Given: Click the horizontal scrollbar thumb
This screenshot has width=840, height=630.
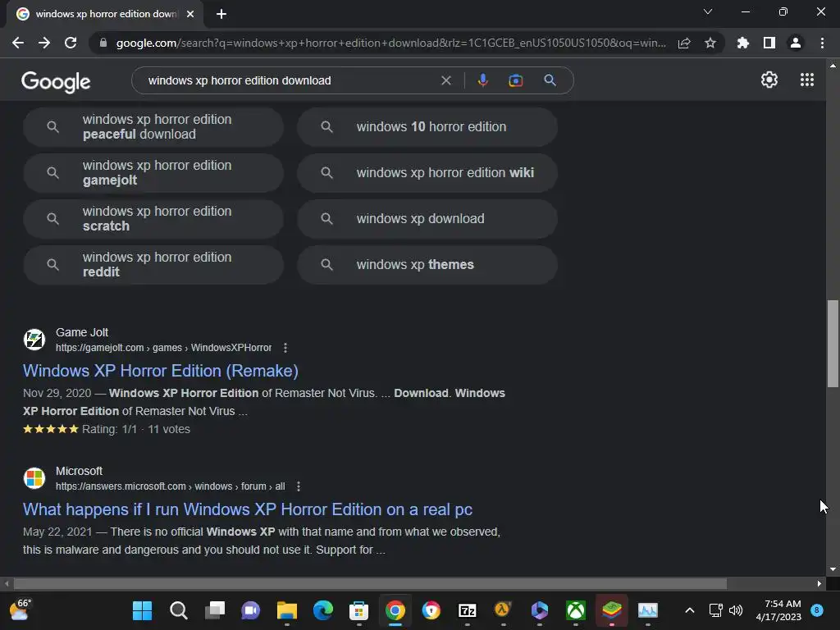Looking at the screenshot, I should pos(370,584).
